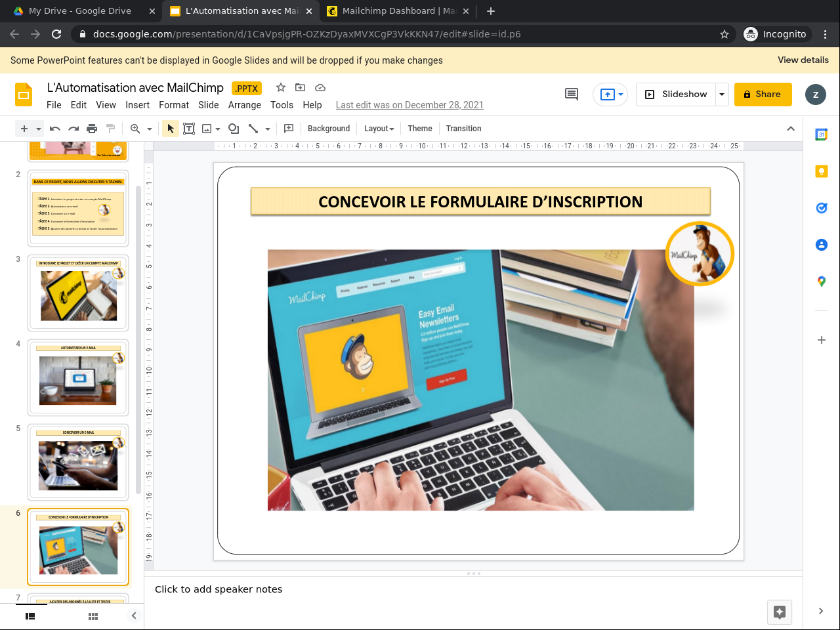Select the arrow cursor tool

coord(171,129)
